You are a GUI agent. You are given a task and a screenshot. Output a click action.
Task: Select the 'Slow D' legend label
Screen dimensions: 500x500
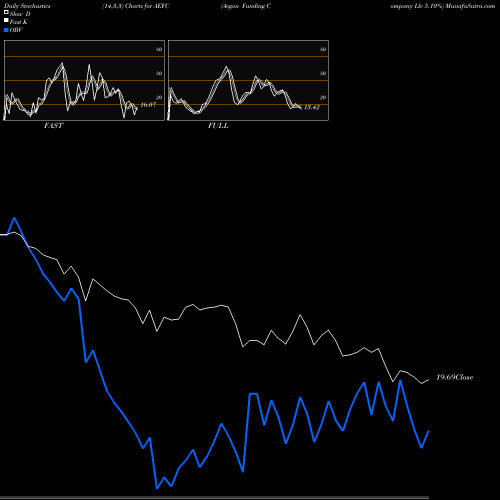pyautogui.click(x=20, y=14)
